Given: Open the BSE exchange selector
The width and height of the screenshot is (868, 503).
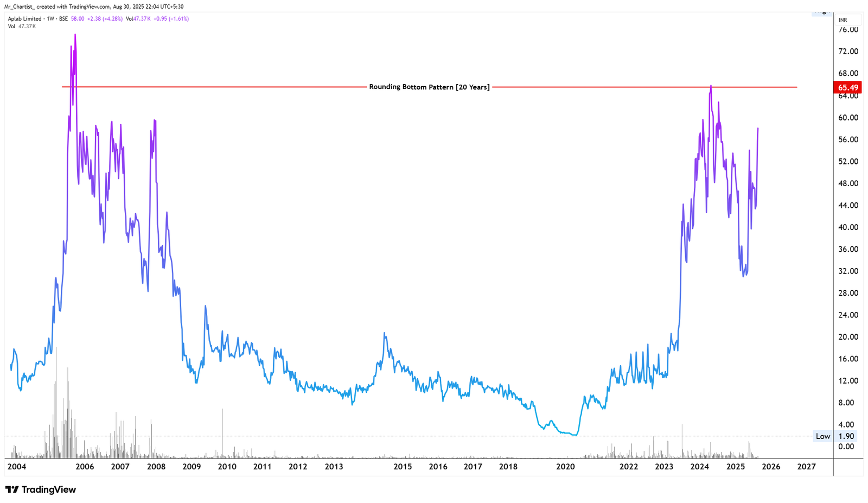Looking at the screenshot, I should tap(62, 18).
